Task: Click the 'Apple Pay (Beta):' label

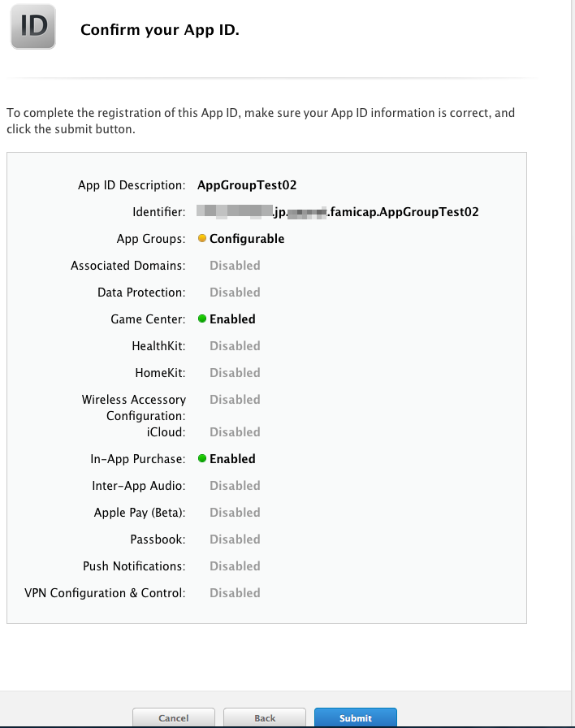Action: pyautogui.click(x=140, y=513)
